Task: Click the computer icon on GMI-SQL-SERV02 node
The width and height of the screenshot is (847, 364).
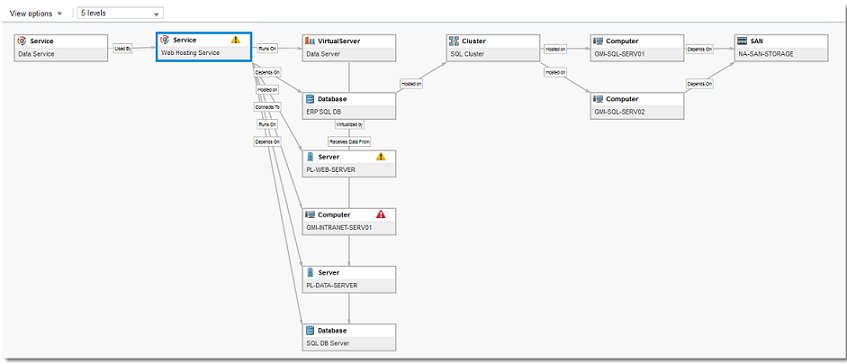Action: (x=598, y=99)
